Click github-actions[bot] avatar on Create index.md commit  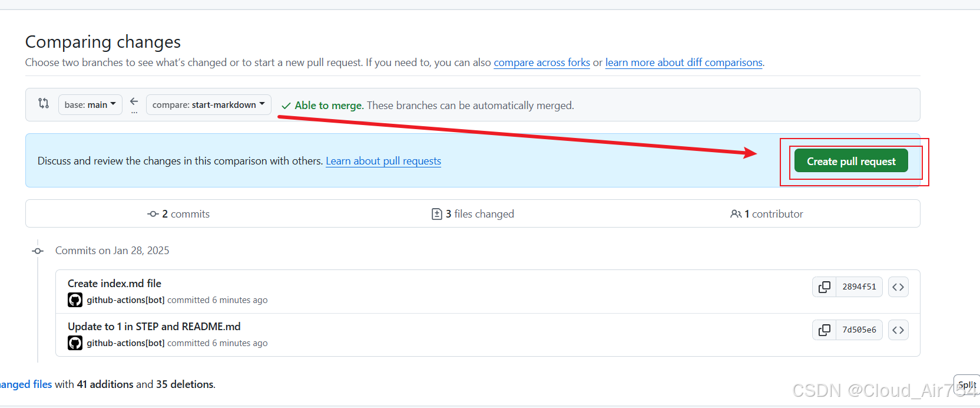point(75,300)
